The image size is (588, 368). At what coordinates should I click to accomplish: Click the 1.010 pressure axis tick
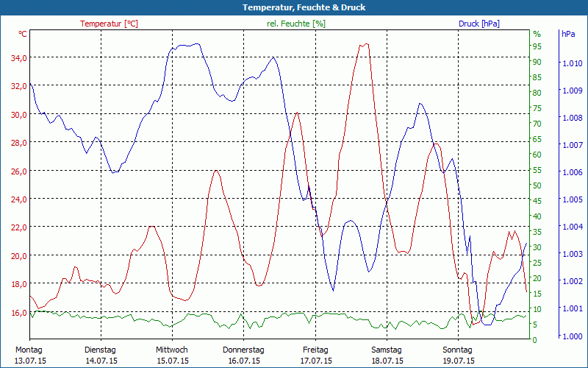click(x=572, y=64)
